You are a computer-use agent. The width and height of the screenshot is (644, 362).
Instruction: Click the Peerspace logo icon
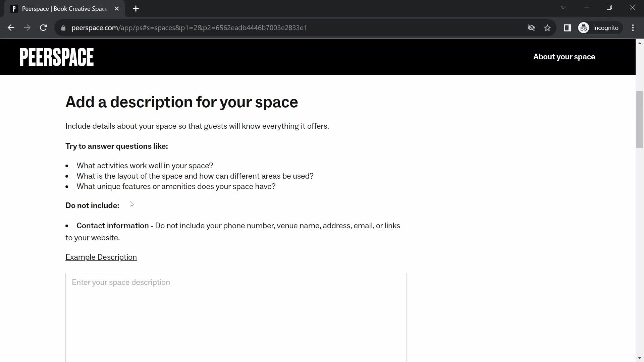57,57
